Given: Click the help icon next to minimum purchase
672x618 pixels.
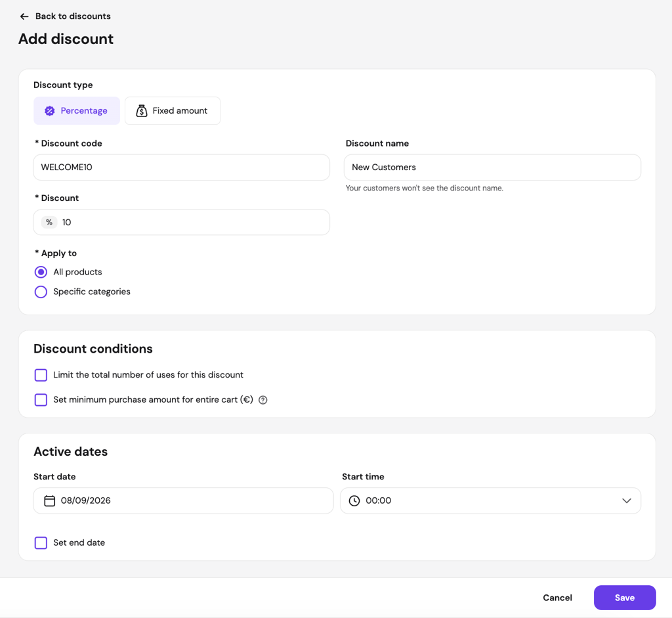Looking at the screenshot, I should (263, 400).
